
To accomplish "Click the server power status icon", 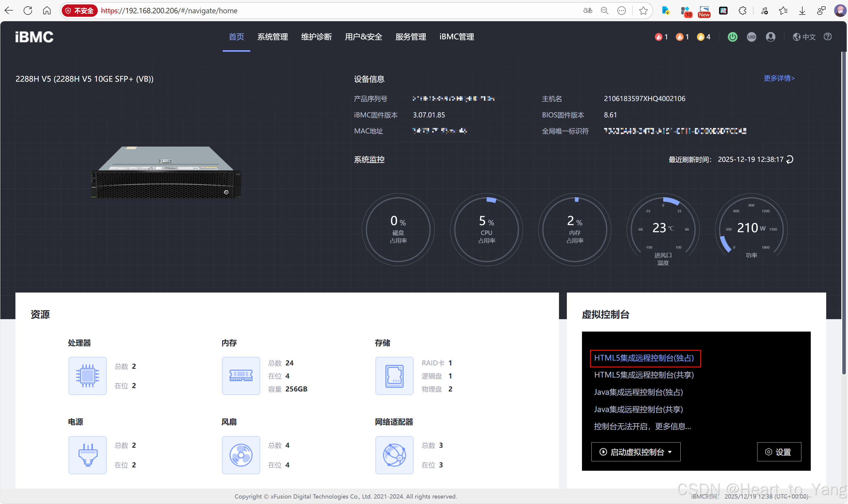I will click(x=732, y=37).
